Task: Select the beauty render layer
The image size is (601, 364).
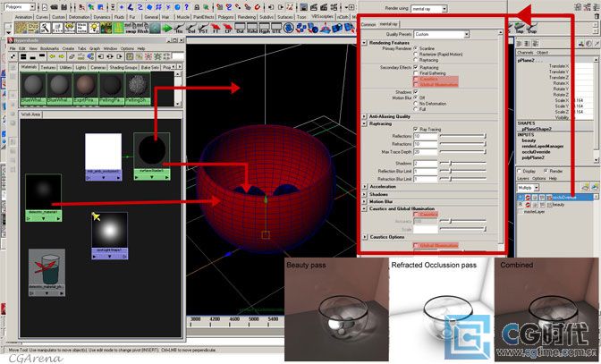Action: tap(558, 205)
